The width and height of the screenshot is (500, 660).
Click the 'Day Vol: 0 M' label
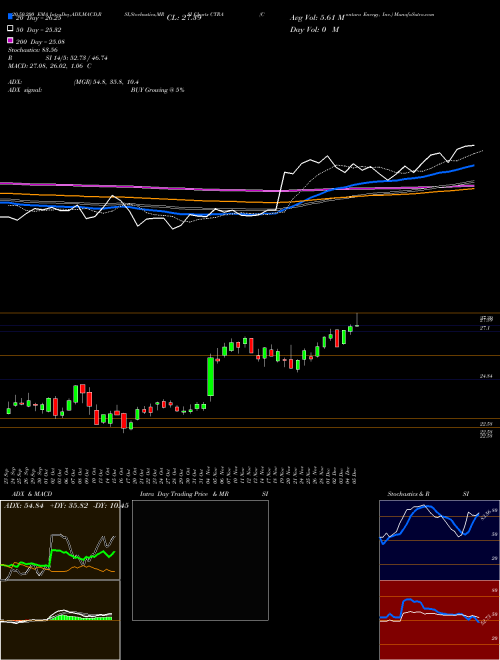314,30
